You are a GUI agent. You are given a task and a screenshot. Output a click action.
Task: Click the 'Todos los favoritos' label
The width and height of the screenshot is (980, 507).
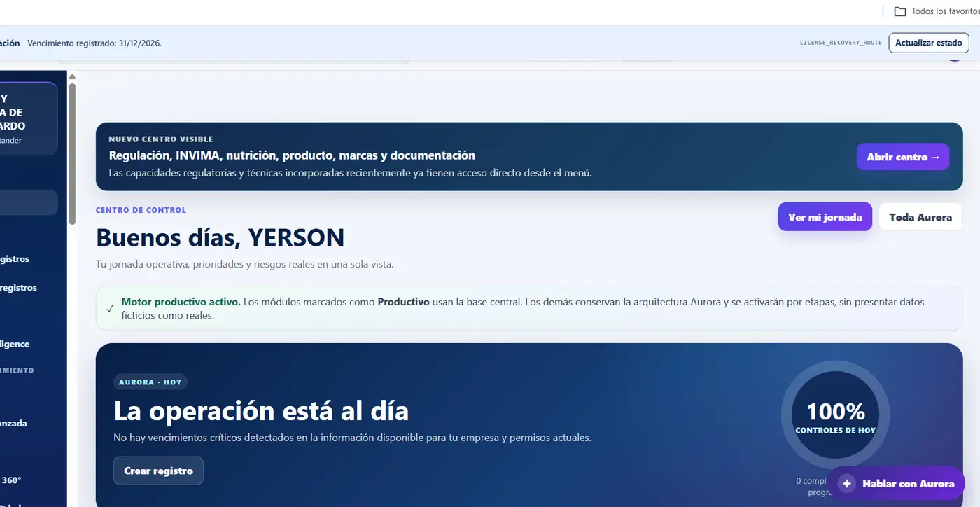pyautogui.click(x=946, y=11)
